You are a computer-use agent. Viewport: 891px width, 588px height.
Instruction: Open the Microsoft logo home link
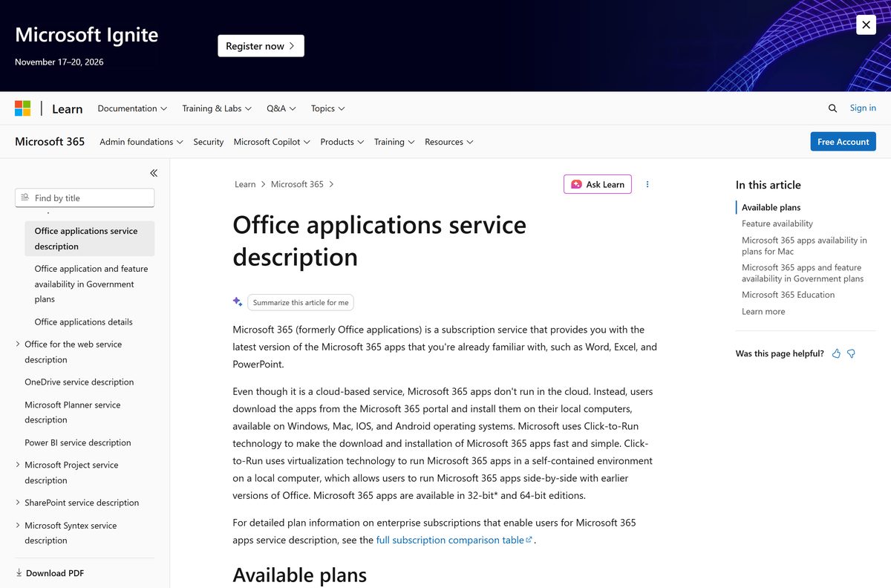click(x=23, y=108)
